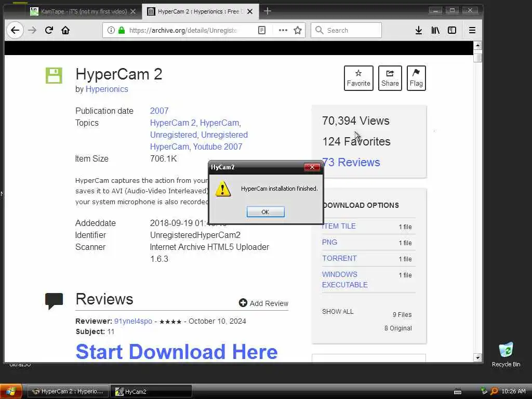Reload the archive.org page
Image resolution: width=532 pixels, height=399 pixels.
tap(49, 30)
